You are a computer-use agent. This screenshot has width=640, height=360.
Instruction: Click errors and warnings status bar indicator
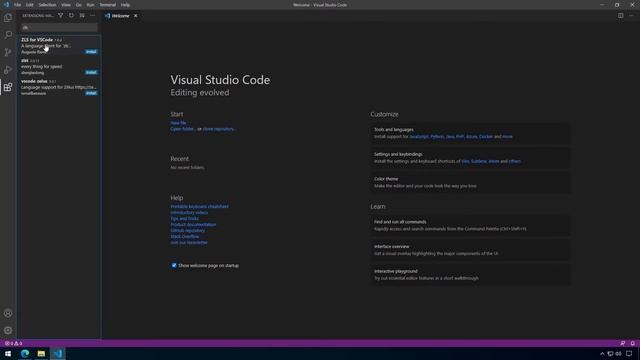tap(13, 343)
